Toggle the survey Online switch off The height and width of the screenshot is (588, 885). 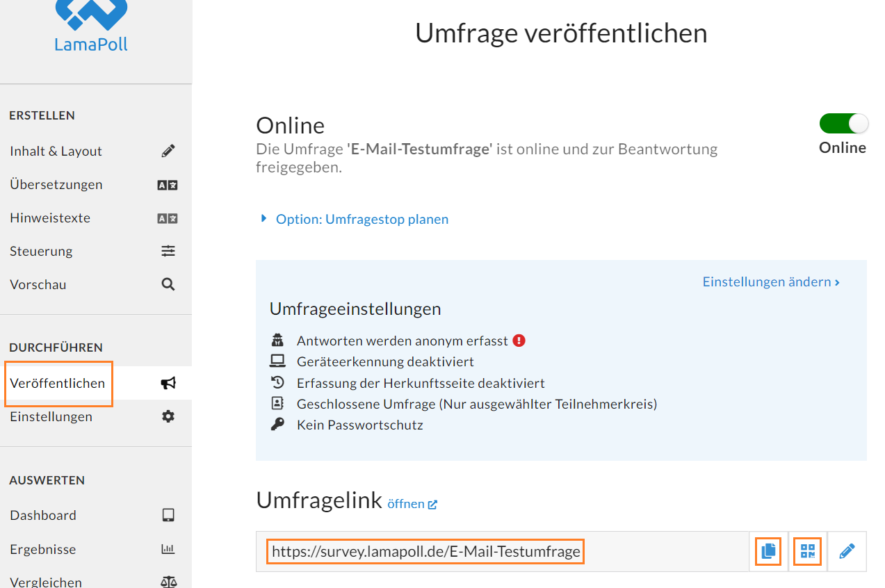point(844,124)
